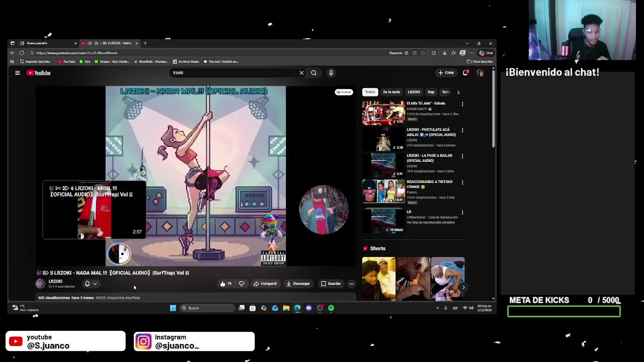Hide the end-screen cards with Ocultar
Viewport: 644px width, 362px height.
(x=344, y=92)
